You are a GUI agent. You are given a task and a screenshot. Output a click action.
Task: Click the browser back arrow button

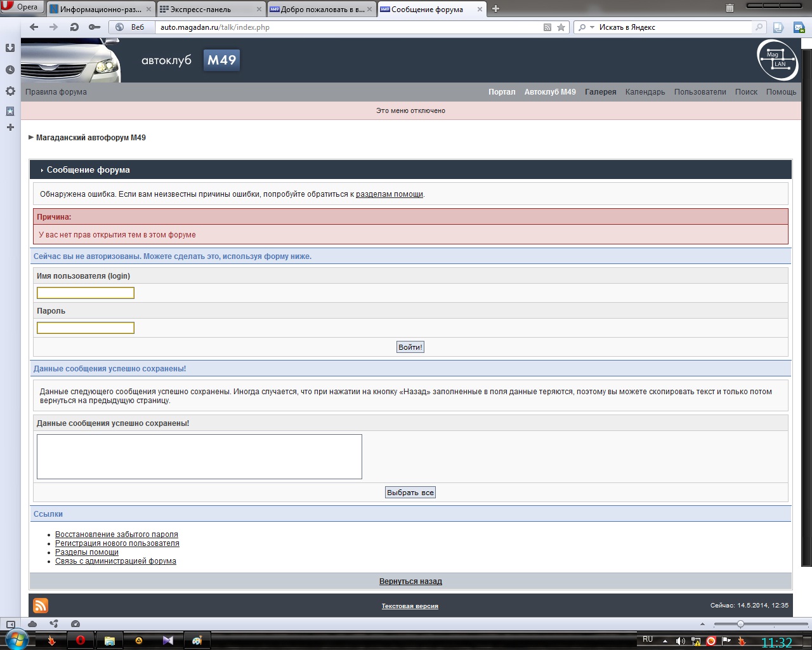pos(34,27)
